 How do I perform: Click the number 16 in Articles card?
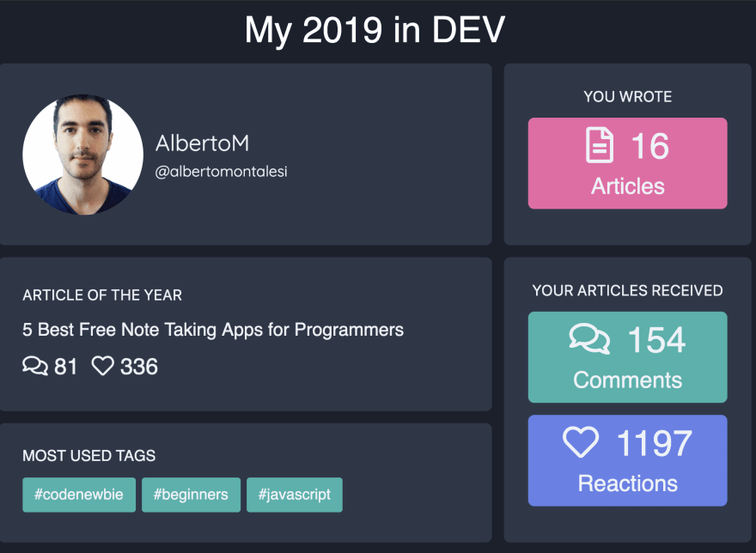[650, 146]
